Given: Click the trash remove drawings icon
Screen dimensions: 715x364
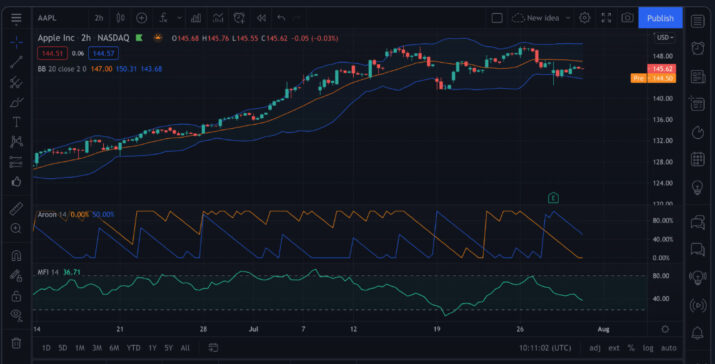Looking at the screenshot, I should pyautogui.click(x=16, y=343).
